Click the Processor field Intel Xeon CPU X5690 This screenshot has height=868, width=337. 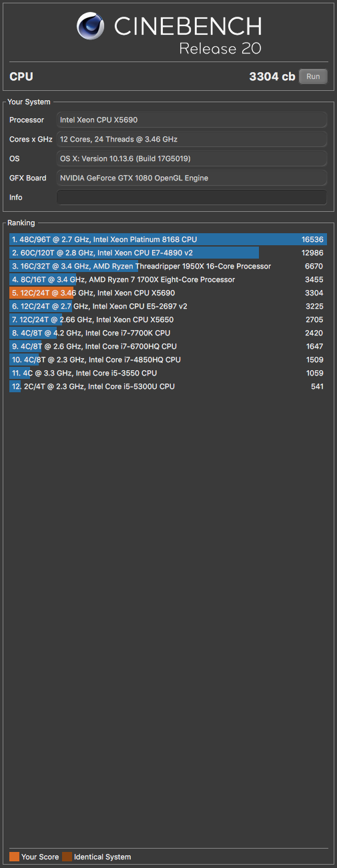[x=192, y=120]
